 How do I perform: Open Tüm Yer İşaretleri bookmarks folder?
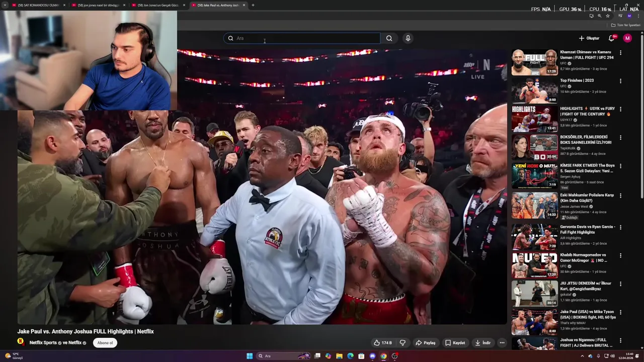tap(625, 25)
